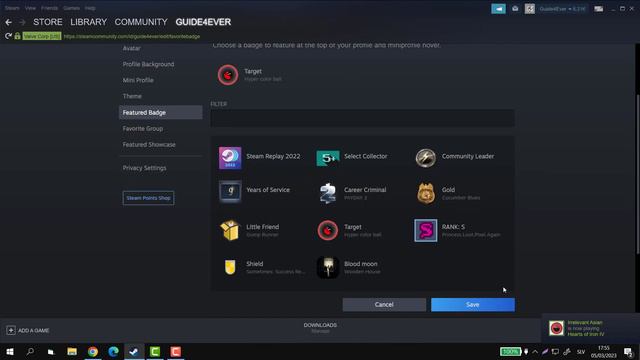The height and width of the screenshot is (360, 640).
Task: Open the green Camtasia taskbar icon
Action: (155, 351)
